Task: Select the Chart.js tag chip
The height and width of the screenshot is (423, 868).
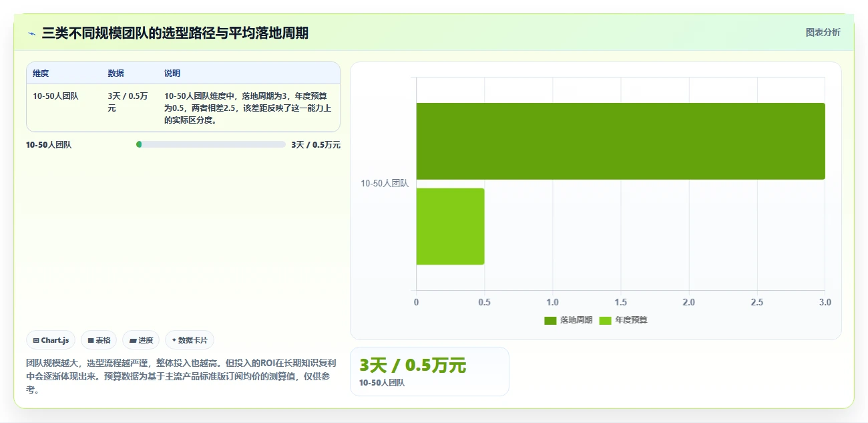Action: (x=51, y=340)
